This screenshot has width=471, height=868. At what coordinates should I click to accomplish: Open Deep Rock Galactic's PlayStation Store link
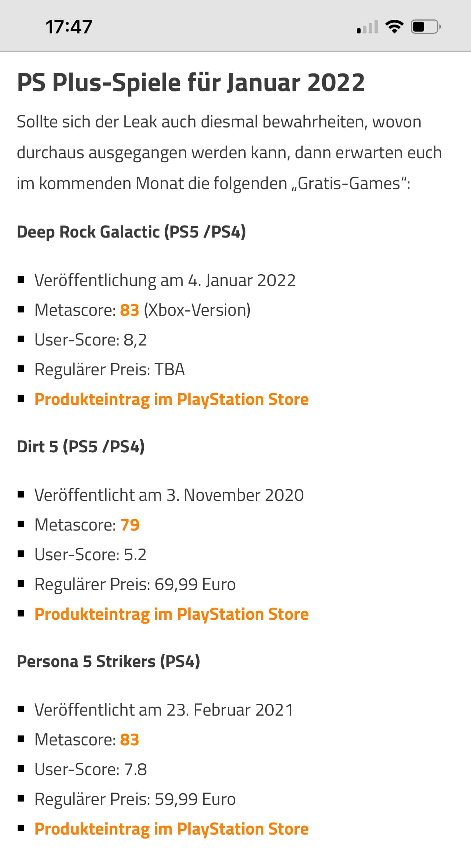[x=171, y=399]
